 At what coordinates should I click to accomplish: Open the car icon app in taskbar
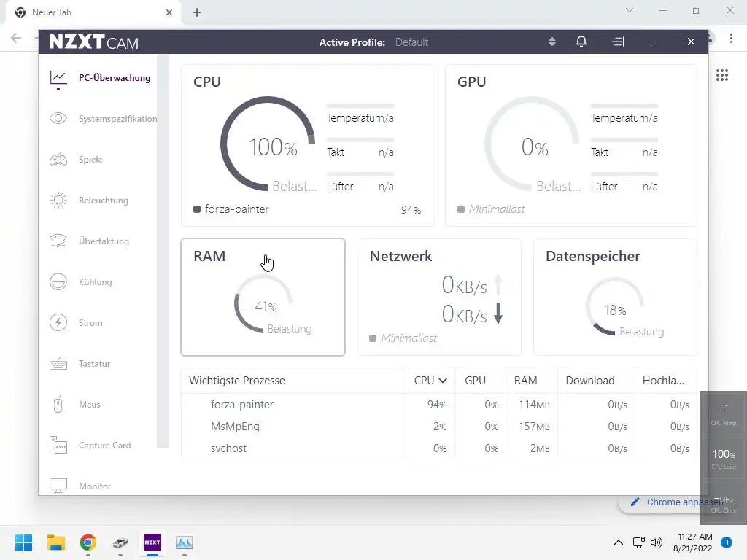click(x=120, y=542)
